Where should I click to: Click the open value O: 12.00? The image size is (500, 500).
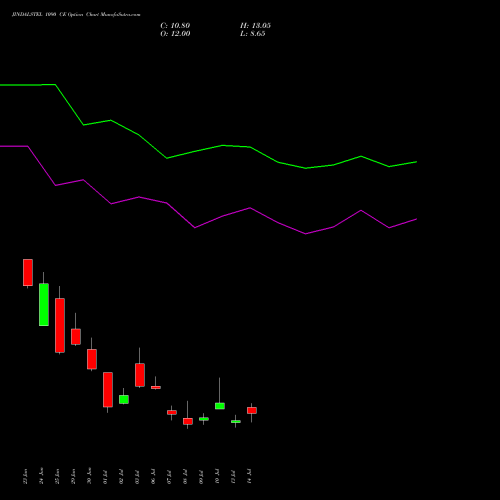click(175, 34)
